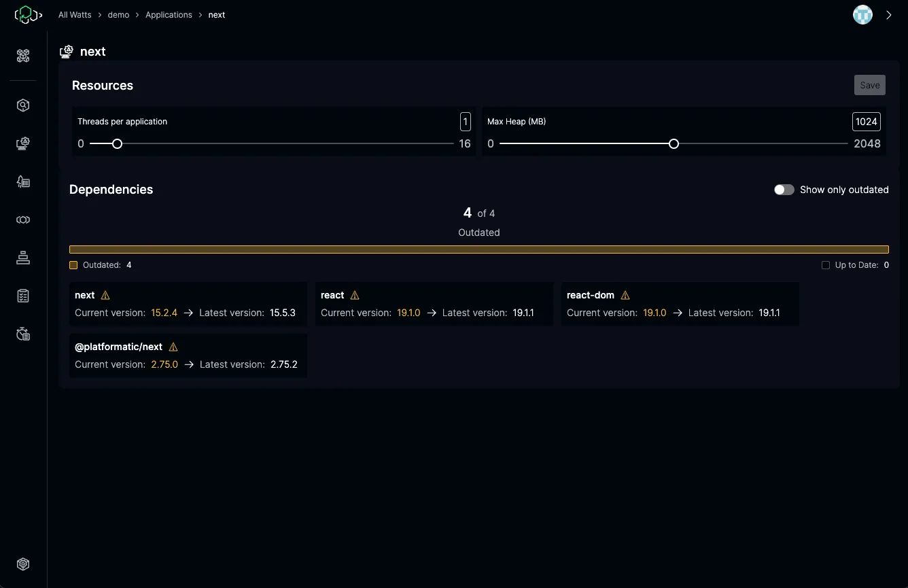The width and height of the screenshot is (908, 588).
Task: Click the Outdated legend color box
Action: click(73, 265)
